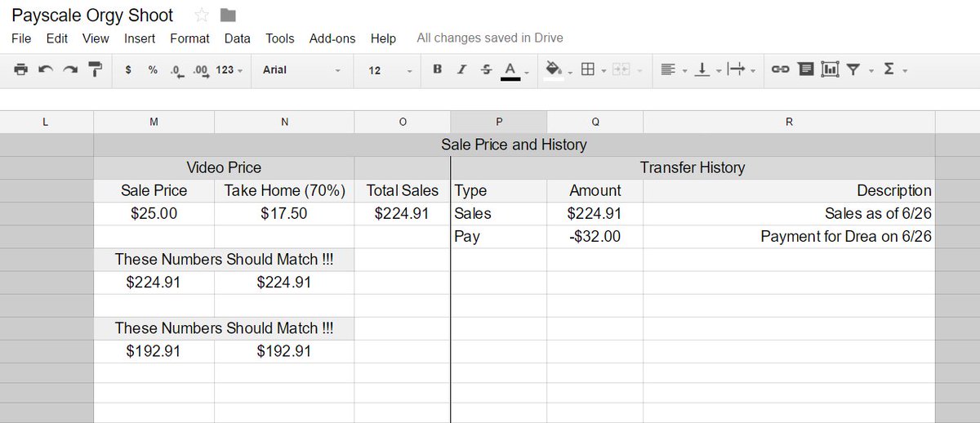Open the 123 more formats dropdown
The height and width of the screenshot is (423, 980).
[229, 70]
